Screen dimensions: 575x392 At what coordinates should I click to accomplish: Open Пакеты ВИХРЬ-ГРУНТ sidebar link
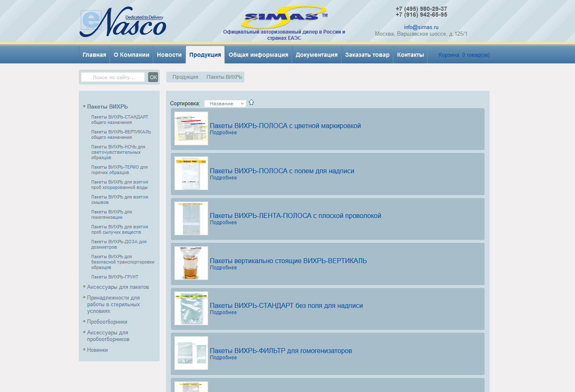click(x=115, y=277)
